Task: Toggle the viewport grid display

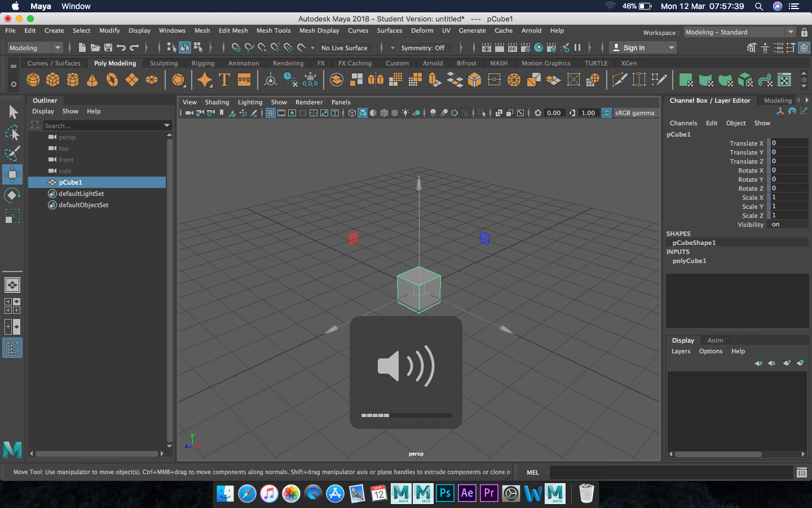Action: (271, 113)
